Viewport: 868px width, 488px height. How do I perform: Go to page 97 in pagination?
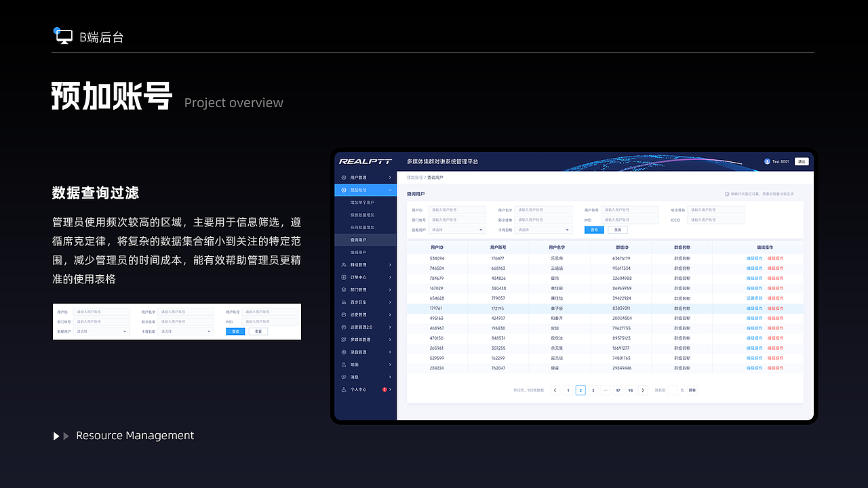click(618, 390)
